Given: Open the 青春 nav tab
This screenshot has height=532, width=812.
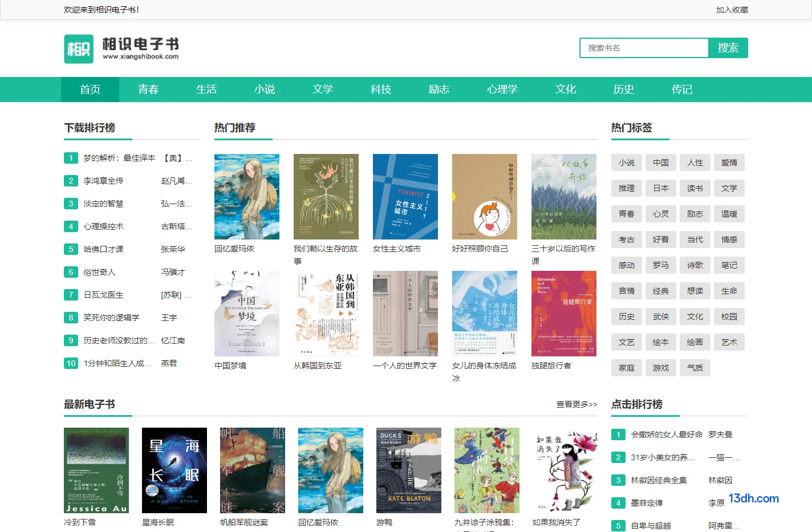Looking at the screenshot, I should pyautogui.click(x=148, y=90).
